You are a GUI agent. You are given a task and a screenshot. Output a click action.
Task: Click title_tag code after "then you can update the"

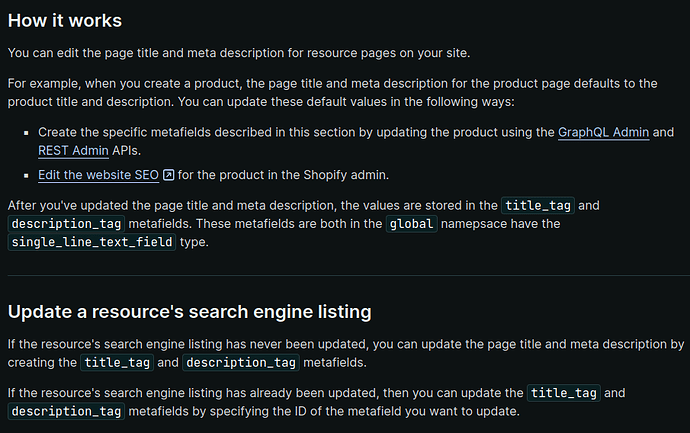point(565,393)
